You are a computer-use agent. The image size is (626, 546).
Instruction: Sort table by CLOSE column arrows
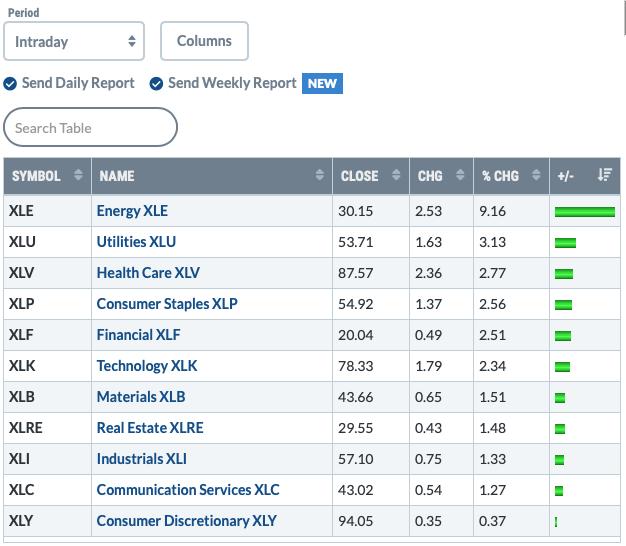396,175
